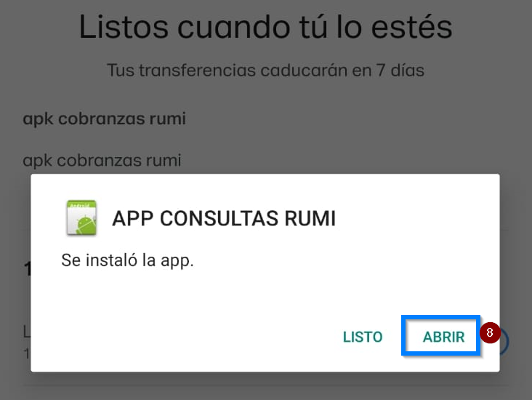This screenshot has width=532, height=400.
Task: Click the partially hidden 'L' text behind dialog
Action: (x=27, y=332)
